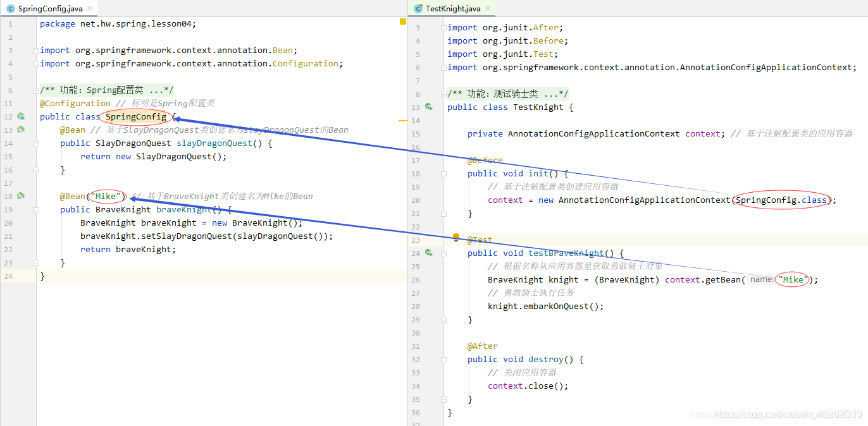Click return braveKnight statement

pyautogui.click(x=128, y=249)
